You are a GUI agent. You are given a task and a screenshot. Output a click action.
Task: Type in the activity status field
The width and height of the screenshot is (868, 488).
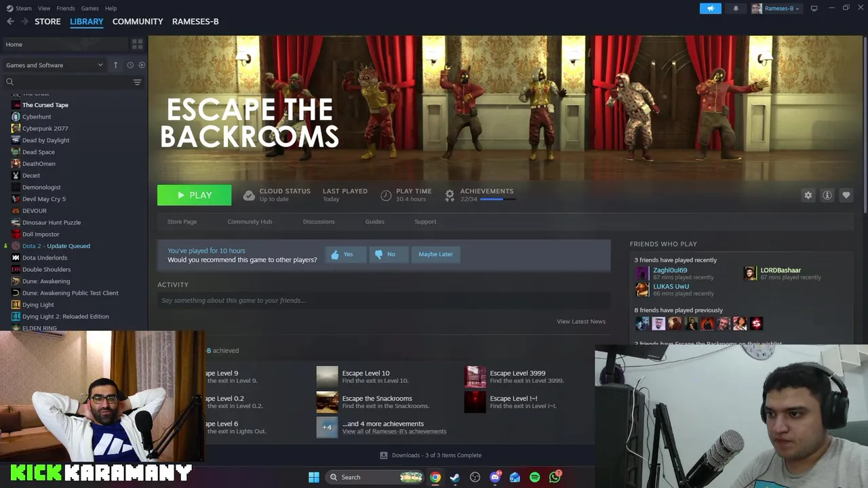(x=384, y=300)
